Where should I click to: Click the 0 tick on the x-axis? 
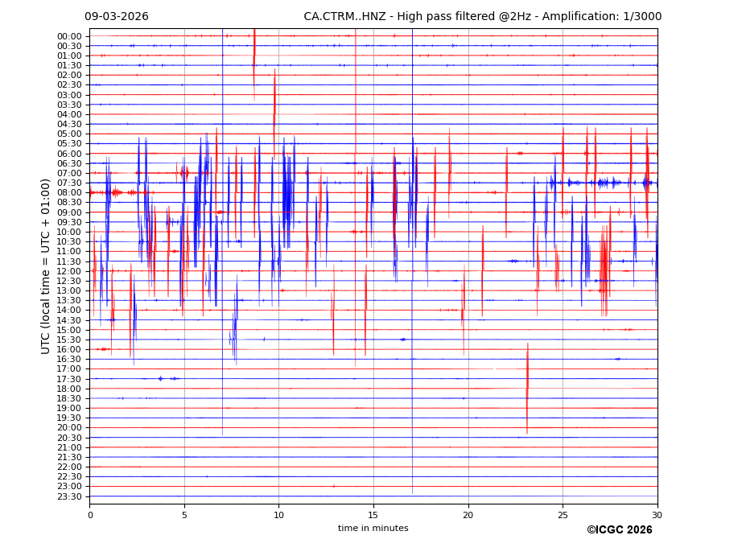click(90, 515)
